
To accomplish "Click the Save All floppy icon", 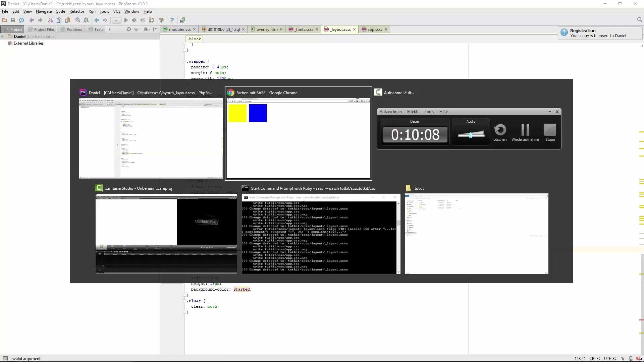I will coord(13,20).
